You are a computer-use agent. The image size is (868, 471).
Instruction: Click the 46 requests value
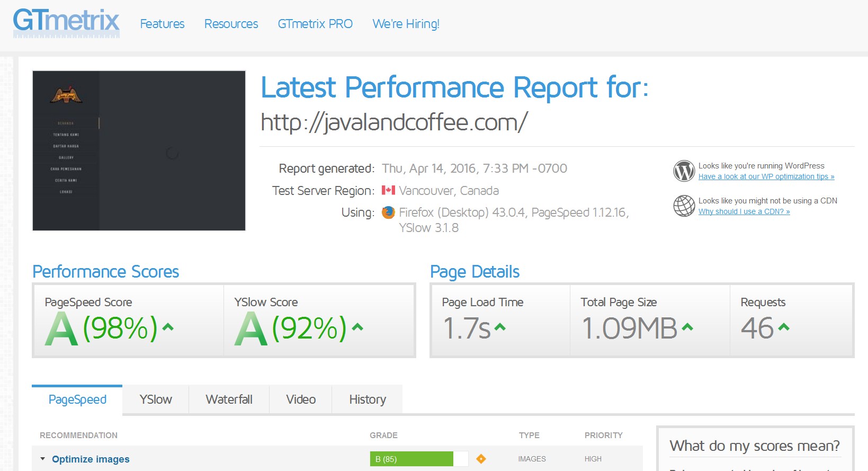coord(757,328)
